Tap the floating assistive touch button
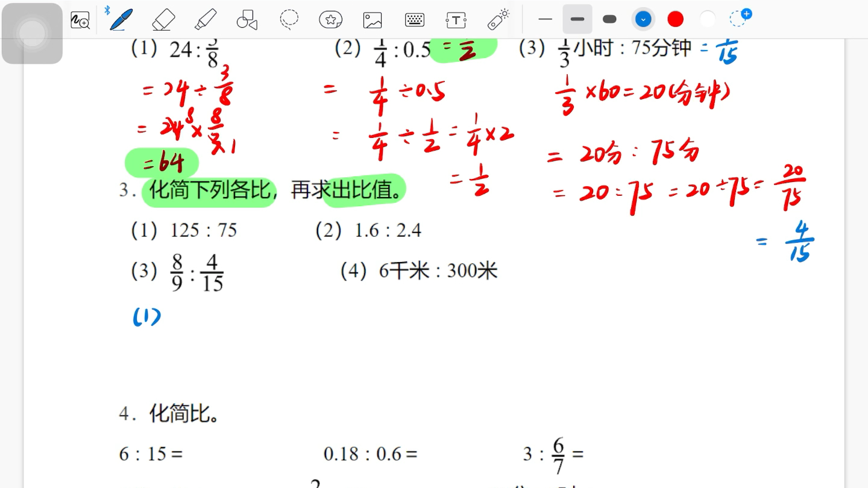This screenshot has height=488, width=868. coord(32,33)
